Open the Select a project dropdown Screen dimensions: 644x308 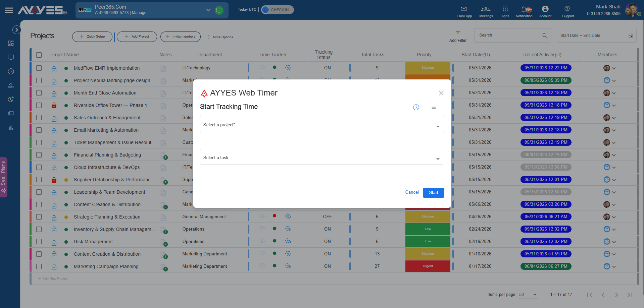[322, 124]
